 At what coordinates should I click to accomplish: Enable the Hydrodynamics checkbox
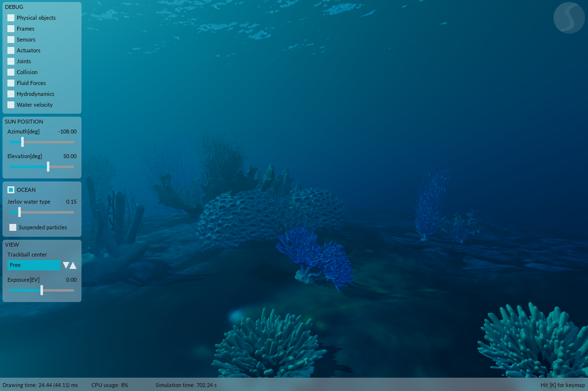click(11, 94)
